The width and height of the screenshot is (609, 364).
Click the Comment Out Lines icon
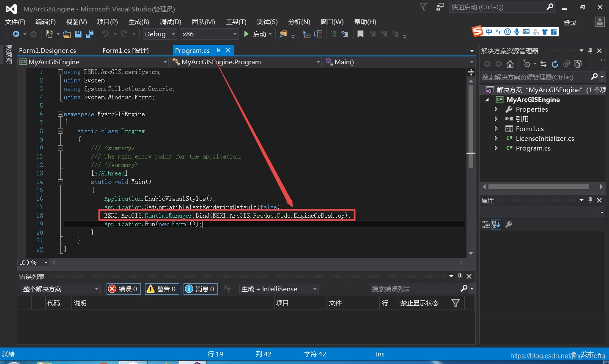pos(334,34)
